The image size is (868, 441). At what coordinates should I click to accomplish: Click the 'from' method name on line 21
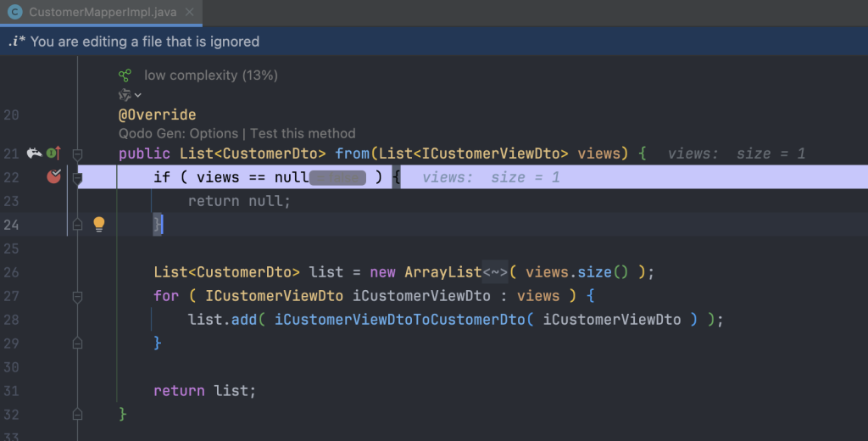352,154
